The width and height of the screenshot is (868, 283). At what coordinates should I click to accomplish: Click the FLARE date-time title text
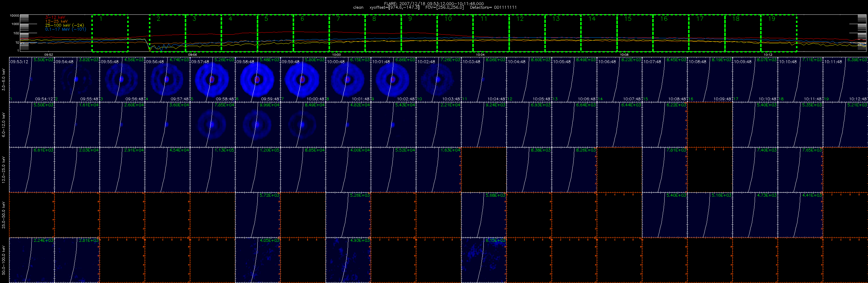(x=434, y=3)
